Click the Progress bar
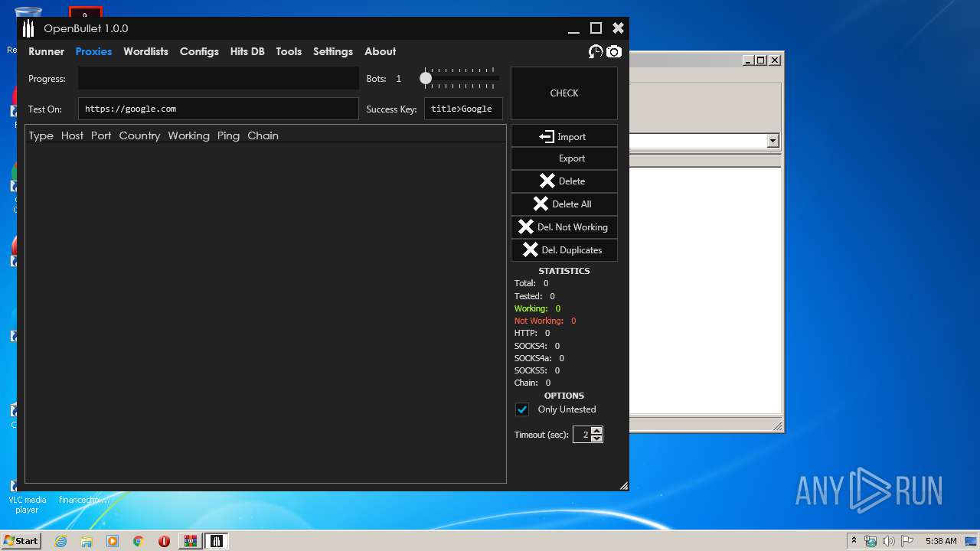The height and width of the screenshot is (551, 980). pyautogui.click(x=218, y=78)
